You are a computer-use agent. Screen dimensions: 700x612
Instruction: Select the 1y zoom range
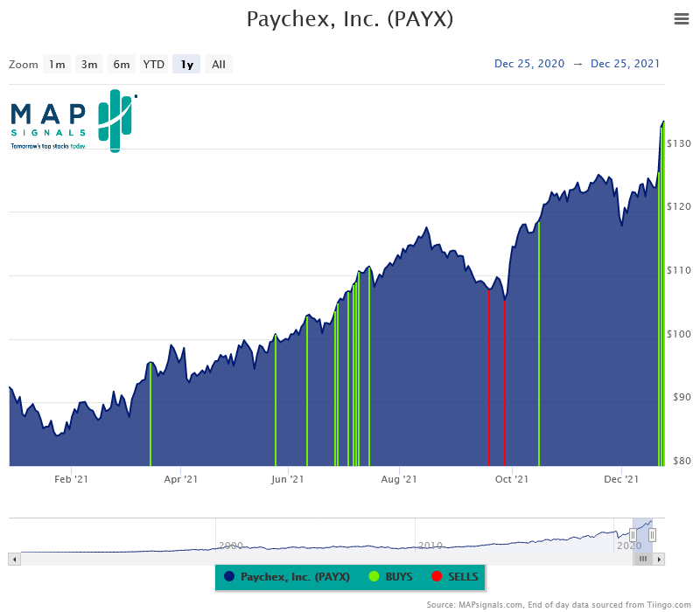pos(186,64)
